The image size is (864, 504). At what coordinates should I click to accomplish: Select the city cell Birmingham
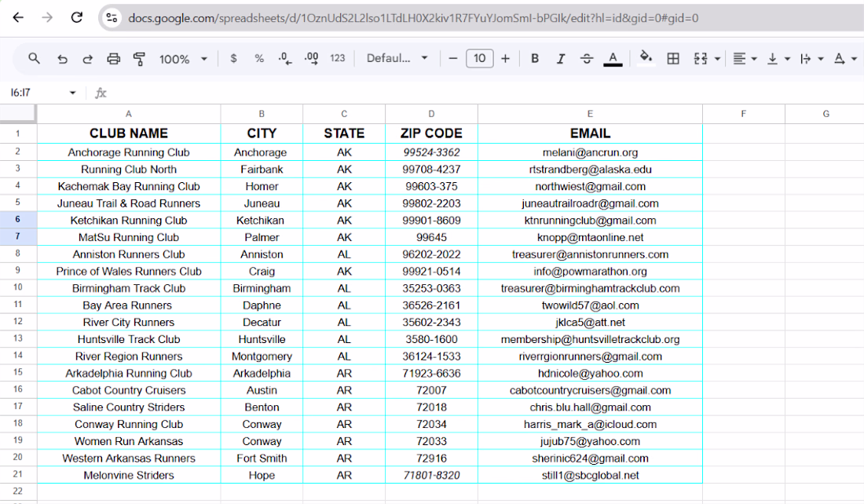click(262, 288)
